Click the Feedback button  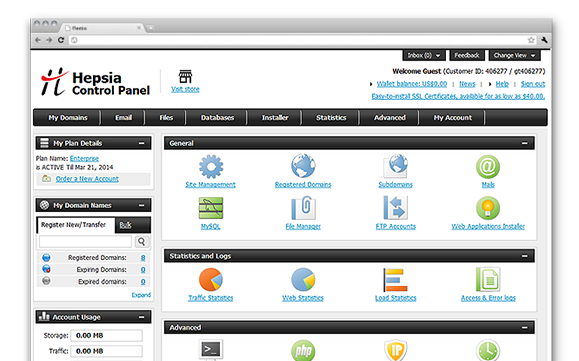coord(467,55)
